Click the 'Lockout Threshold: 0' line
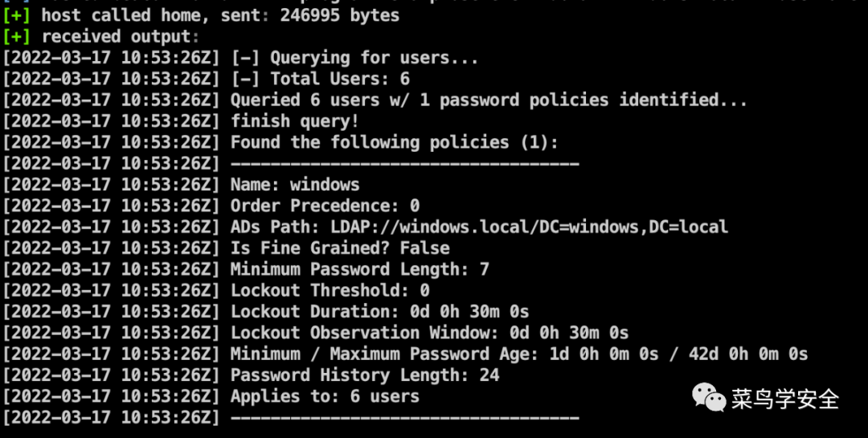The width and height of the screenshot is (868, 438). [330, 290]
